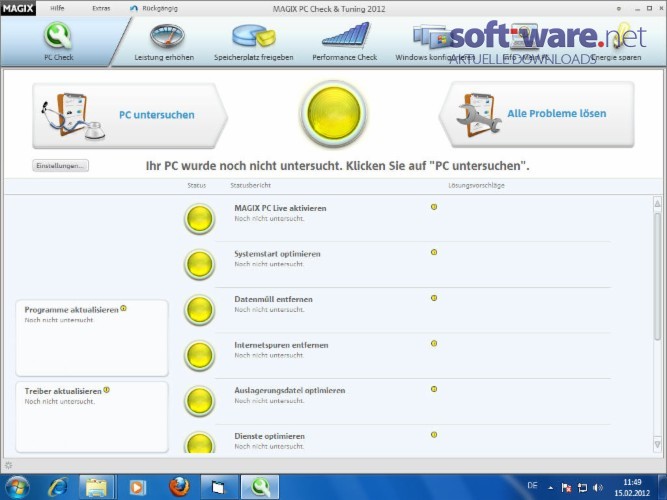
Task: Launch Internet Explorer from the taskbar
Action: (x=58, y=487)
